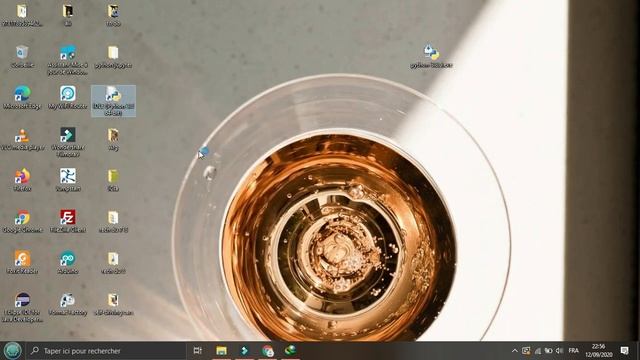Select the Google Chrome desktop shortcut
This screenshot has height=360, width=640.
click(x=22, y=222)
